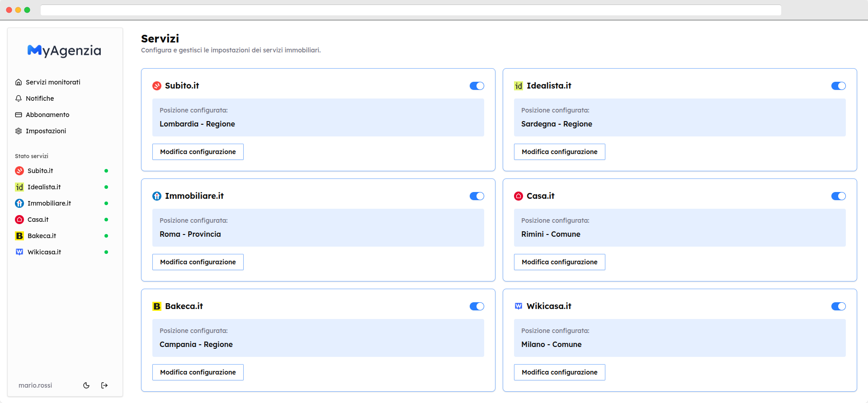
Task: Click the dark mode moon icon
Action: click(86, 385)
